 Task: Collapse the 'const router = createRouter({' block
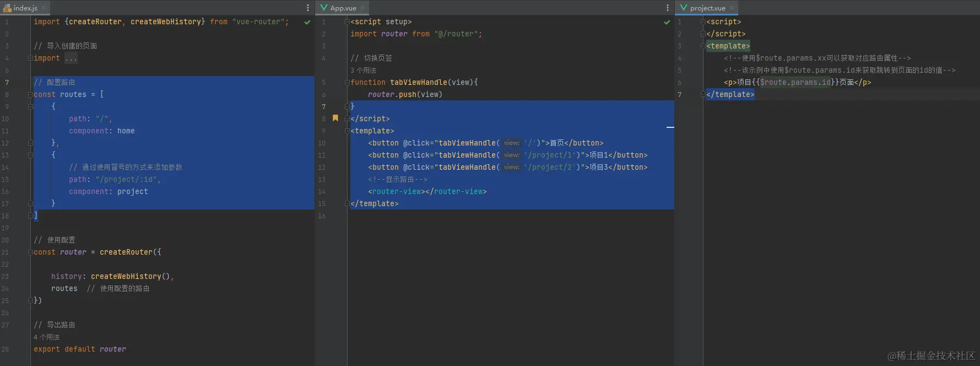tap(30, 252)
